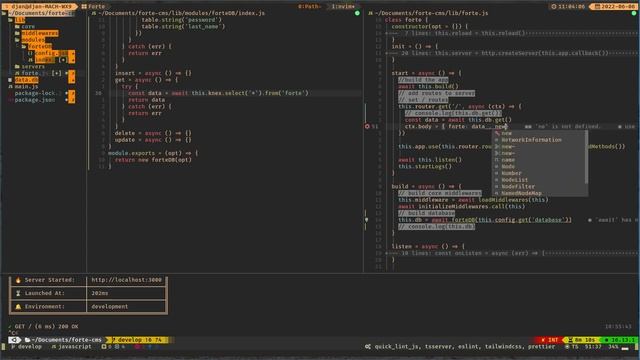Open index.js under the forteDB folder
The width and height of the screenshot is (640, 360).
45,60
